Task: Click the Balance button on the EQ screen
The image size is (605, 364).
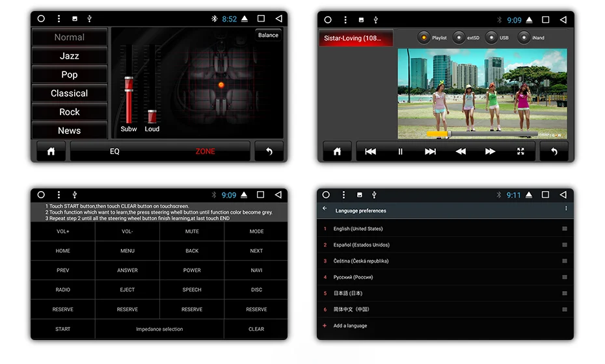Action: [268, 35]
